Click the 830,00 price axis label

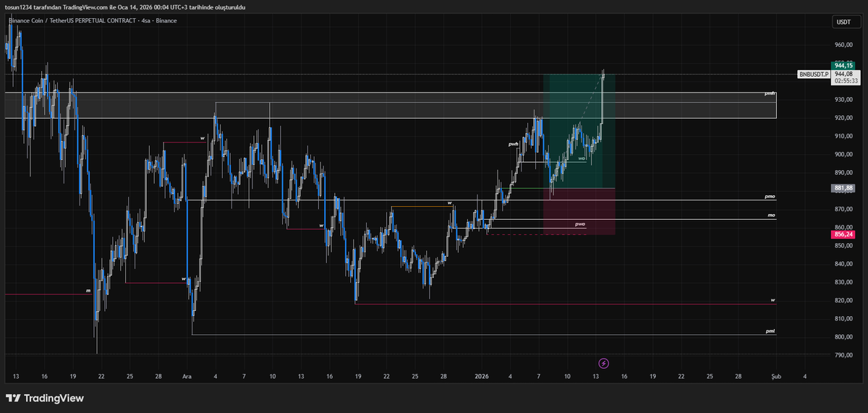843,283
